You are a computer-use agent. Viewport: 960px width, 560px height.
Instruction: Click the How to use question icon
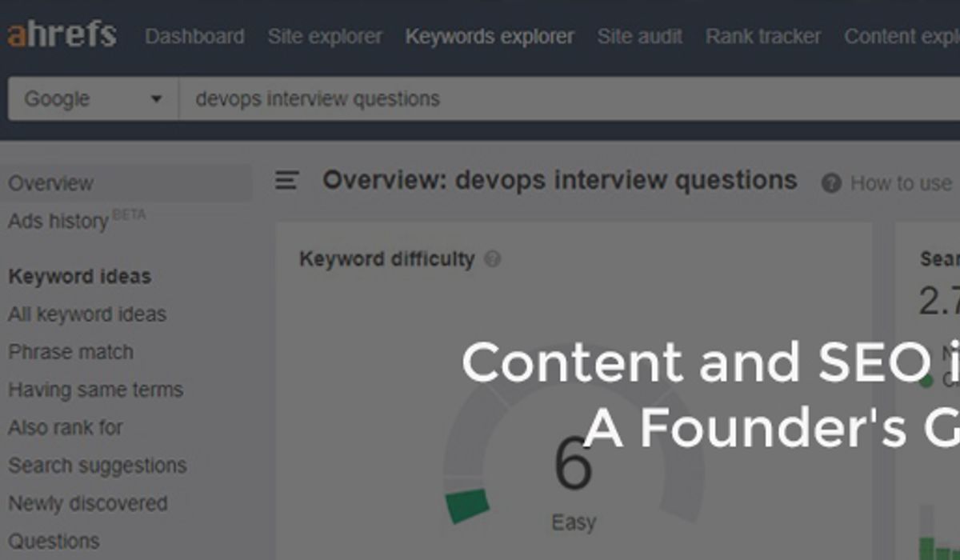831,183
